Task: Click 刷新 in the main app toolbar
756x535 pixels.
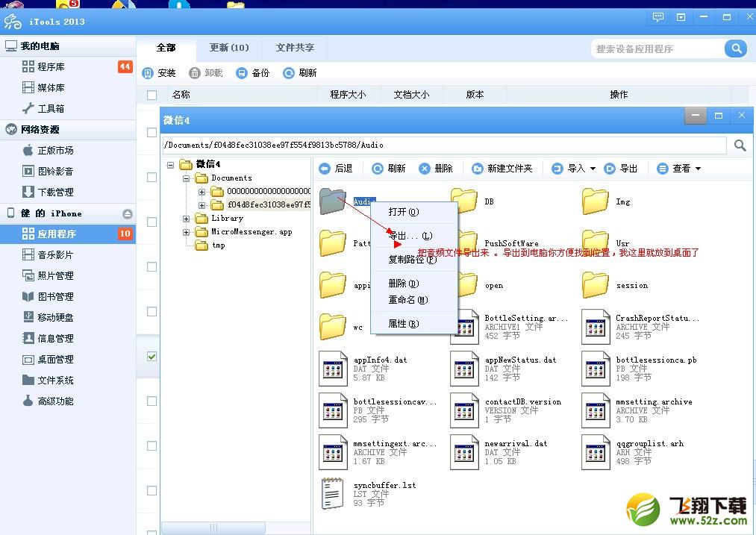Action: [300, 73]
